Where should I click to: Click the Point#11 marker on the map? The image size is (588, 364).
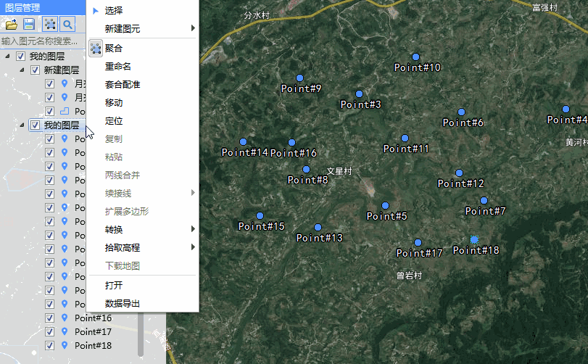405,138
